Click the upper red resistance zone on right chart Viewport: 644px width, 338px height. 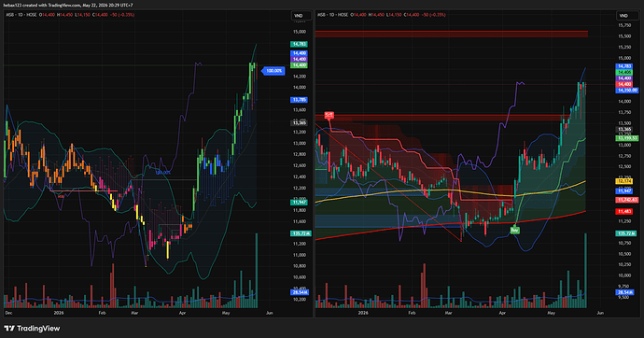[x=452, y=35]
